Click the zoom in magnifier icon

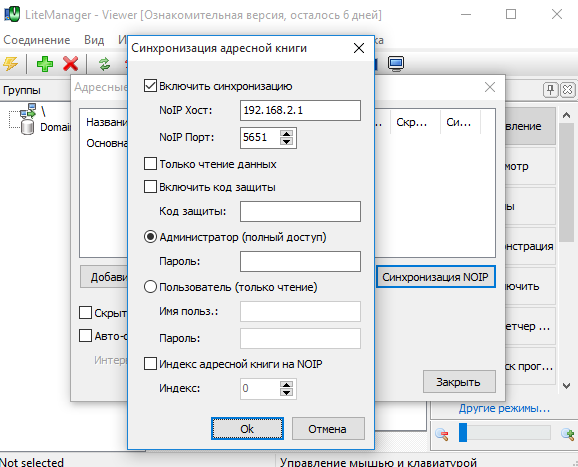568,434
